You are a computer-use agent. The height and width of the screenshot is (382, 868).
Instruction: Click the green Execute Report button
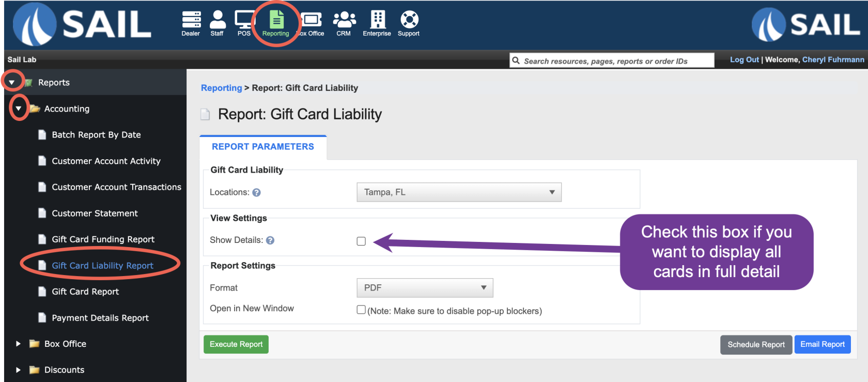coord(236,344)
